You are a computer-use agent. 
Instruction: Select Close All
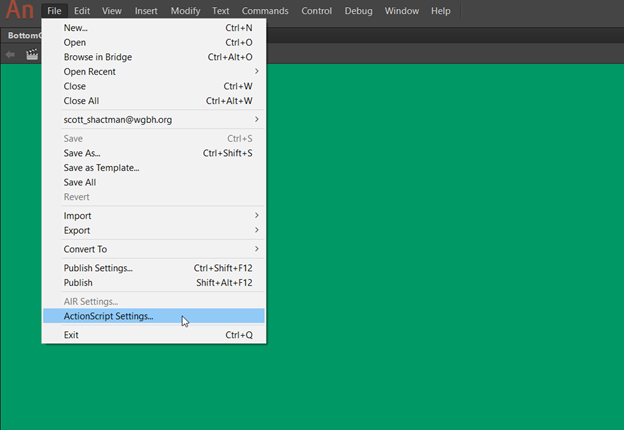point(154,101)
